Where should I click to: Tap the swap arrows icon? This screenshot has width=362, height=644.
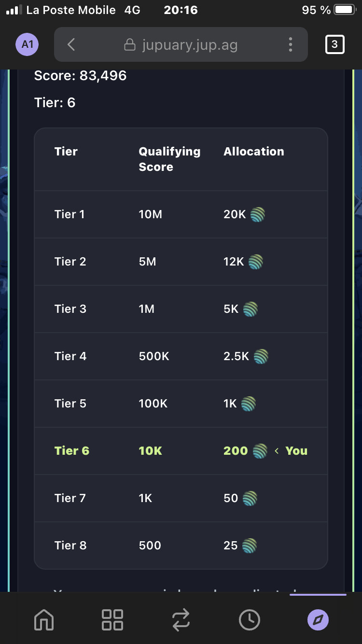(x=181, y=619)
